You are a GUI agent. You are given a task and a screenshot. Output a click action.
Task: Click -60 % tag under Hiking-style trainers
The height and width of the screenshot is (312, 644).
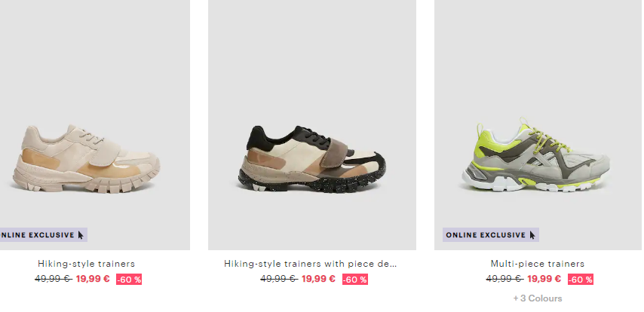click(x=129, y=280)
